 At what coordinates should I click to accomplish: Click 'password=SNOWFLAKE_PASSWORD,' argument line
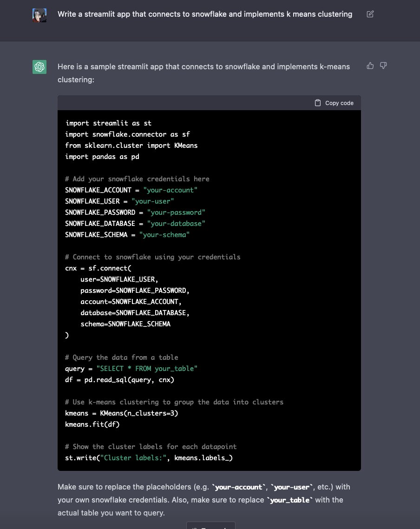[x=135, y=290]
